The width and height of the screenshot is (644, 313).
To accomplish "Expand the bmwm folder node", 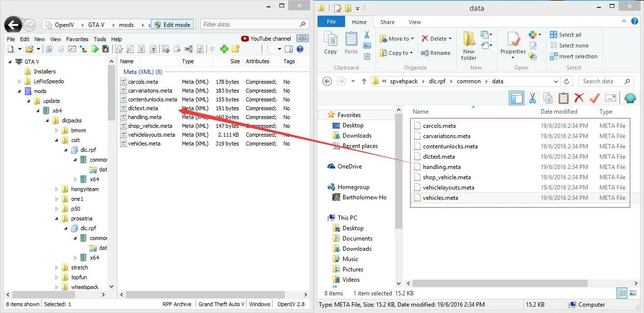I will [x=57, y=130].
